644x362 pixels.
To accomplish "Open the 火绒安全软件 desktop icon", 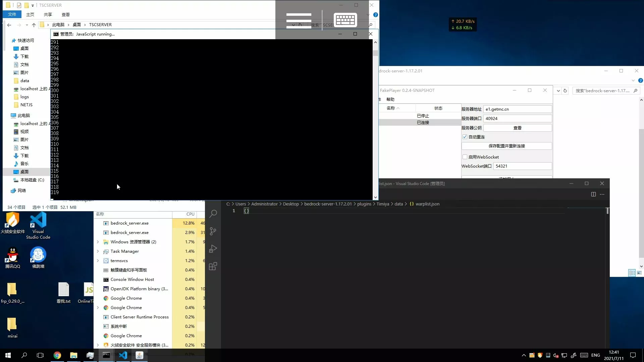I will pos(13,223).
